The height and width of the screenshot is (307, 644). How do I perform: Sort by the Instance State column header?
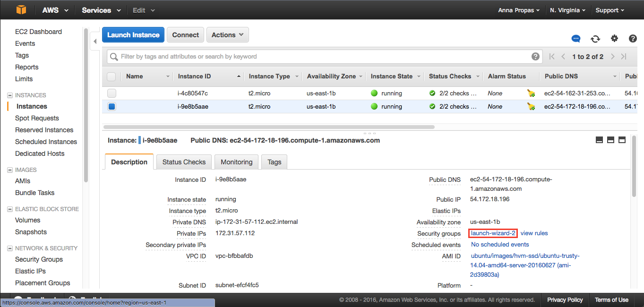click(395, 77)
